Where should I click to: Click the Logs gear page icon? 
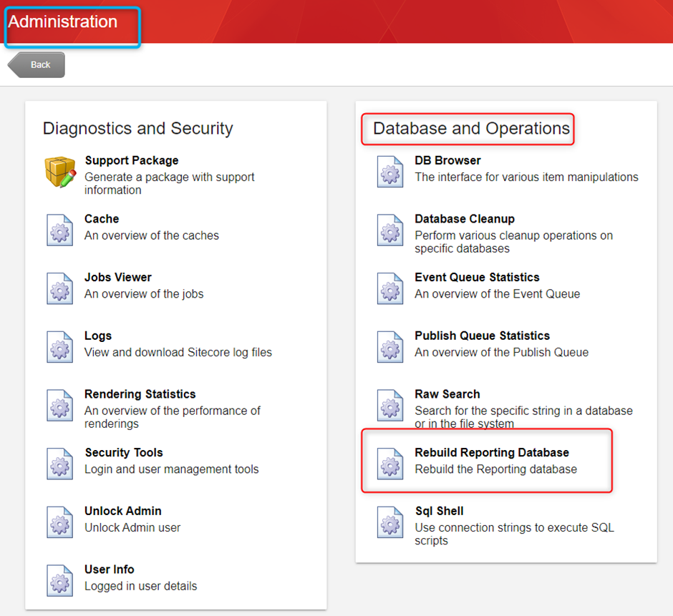click(x=59, y=347)
